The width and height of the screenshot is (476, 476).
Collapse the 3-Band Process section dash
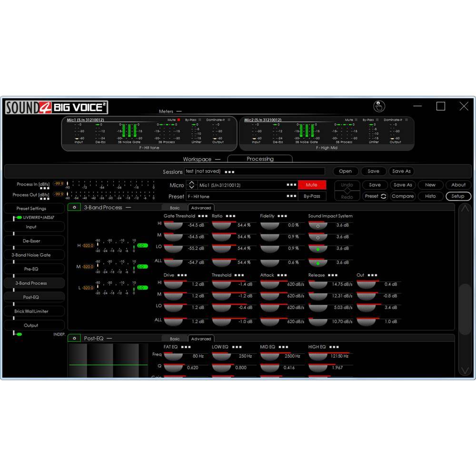[128, 208]
